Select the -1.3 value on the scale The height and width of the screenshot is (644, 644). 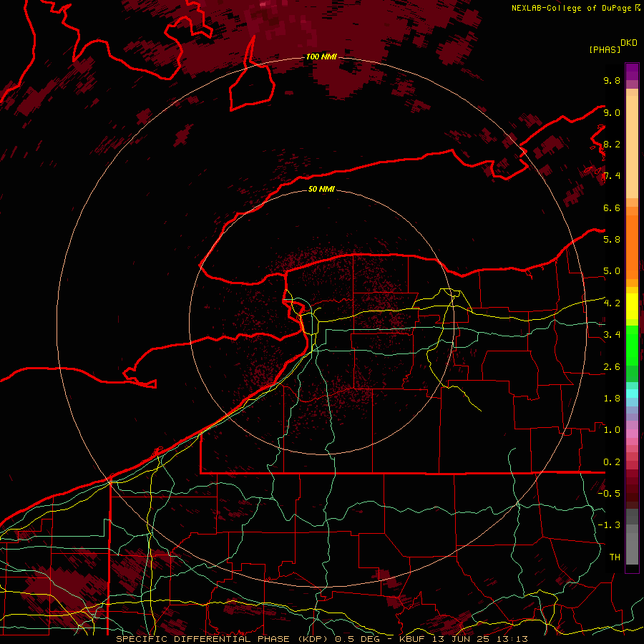click(609, 525)
